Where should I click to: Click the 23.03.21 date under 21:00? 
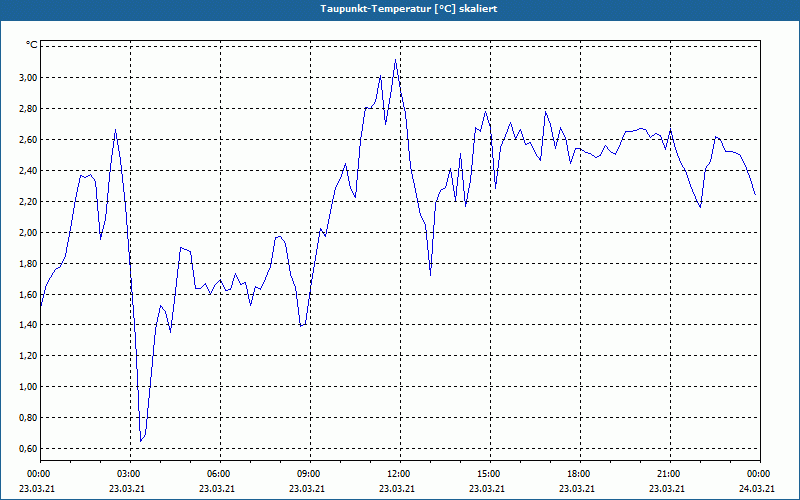(x=666, y=488)
